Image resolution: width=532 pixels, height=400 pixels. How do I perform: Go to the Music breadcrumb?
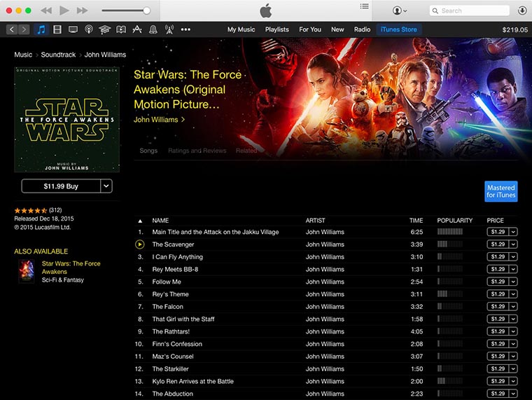tap(23, 55)
